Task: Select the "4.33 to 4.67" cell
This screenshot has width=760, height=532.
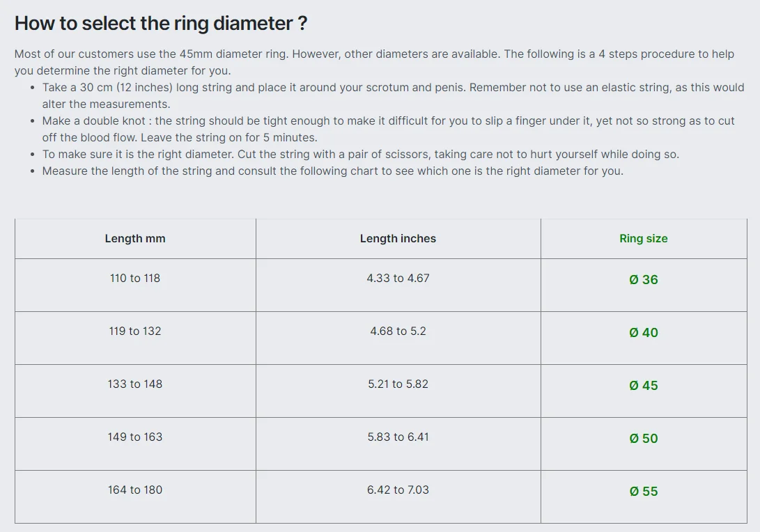Action: pyautogui.click(x=398, y=278)
